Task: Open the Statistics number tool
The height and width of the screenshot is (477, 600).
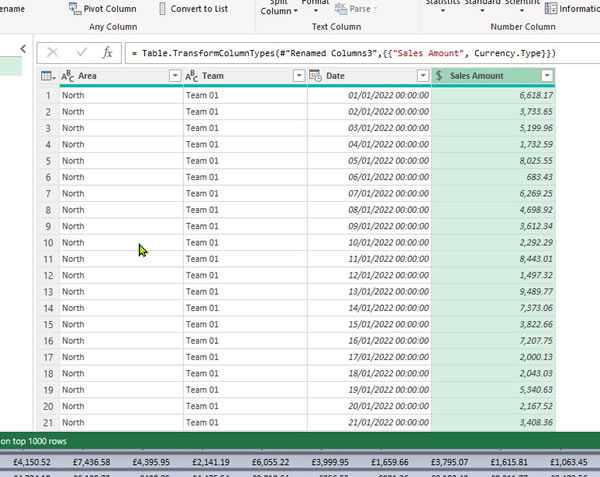Action: tap(442, 4)
